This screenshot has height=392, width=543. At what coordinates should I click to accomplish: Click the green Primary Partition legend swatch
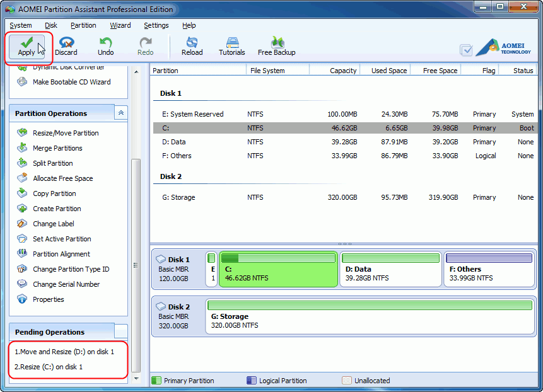click(156, 381)
